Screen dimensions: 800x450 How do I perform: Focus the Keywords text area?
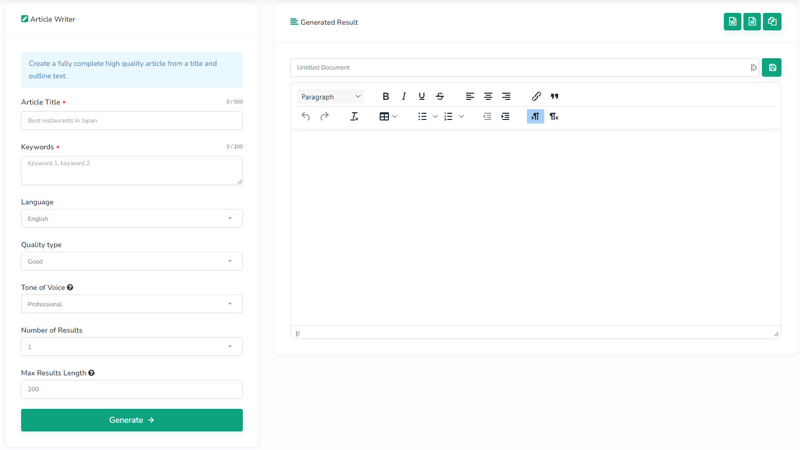tap(132, 170)
